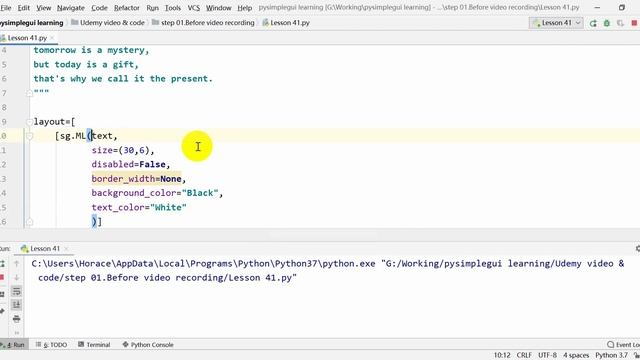640x360 pixels.
Task: Open the Help menu
Action: [244, 8]
